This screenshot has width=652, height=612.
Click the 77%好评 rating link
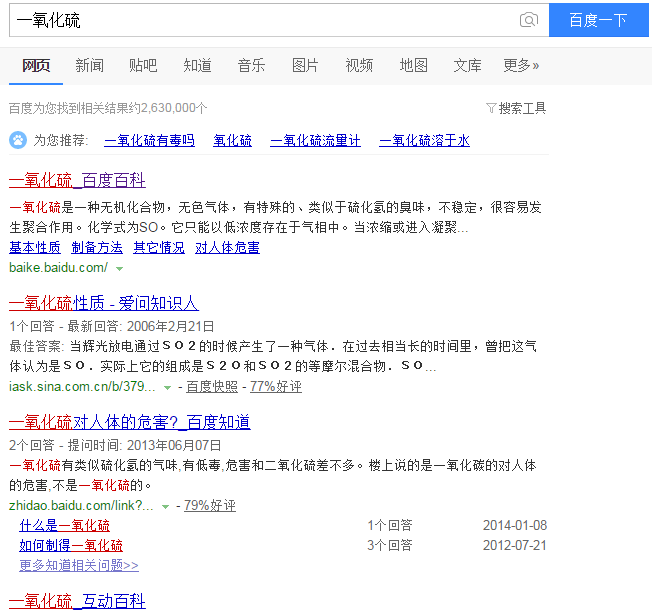tap(276, 387)
